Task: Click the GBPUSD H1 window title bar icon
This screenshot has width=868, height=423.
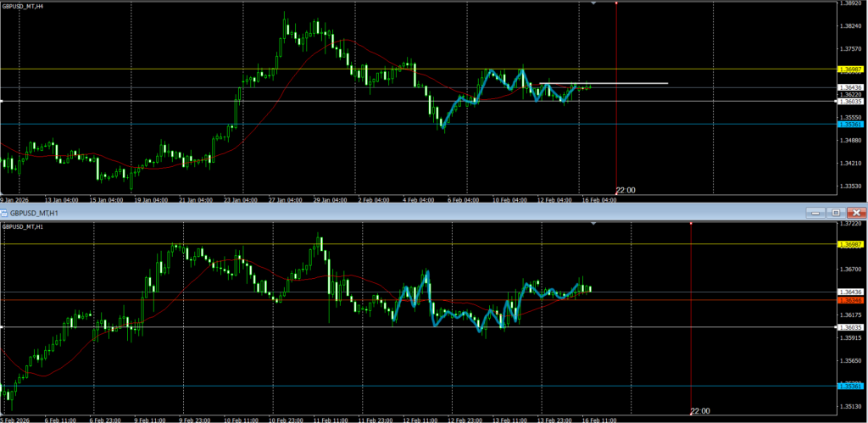Action: 4,212
